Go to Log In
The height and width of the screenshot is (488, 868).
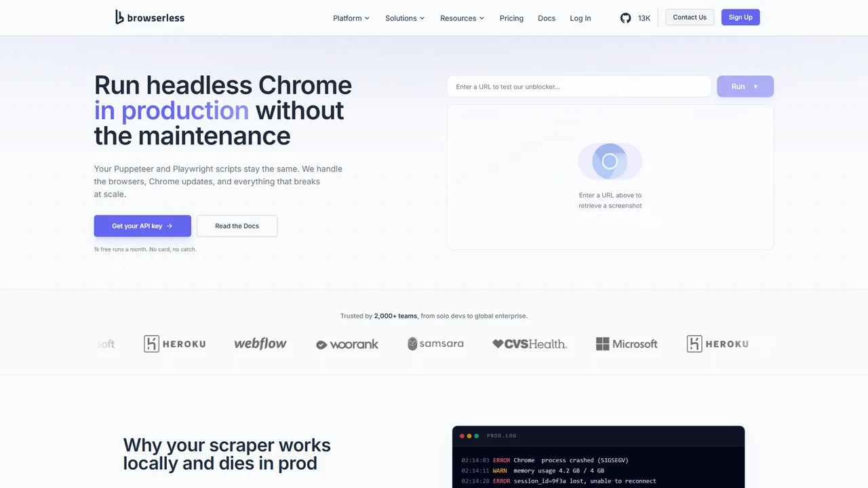[x=580, y=18]
